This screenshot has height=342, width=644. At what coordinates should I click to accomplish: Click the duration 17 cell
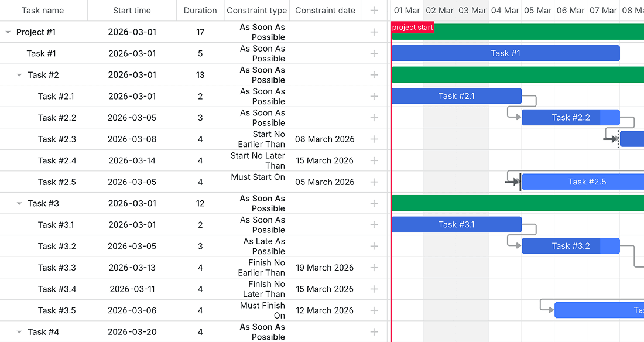click(x=200, y=32)
